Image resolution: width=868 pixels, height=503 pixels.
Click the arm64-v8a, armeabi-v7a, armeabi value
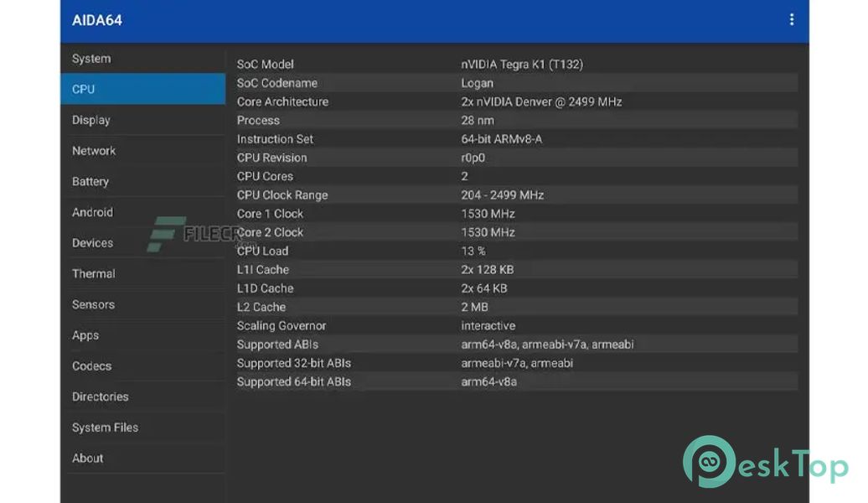[547, 345]
